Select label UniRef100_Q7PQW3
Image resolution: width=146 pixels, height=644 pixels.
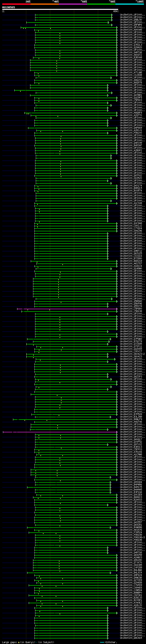coord(131,339)
